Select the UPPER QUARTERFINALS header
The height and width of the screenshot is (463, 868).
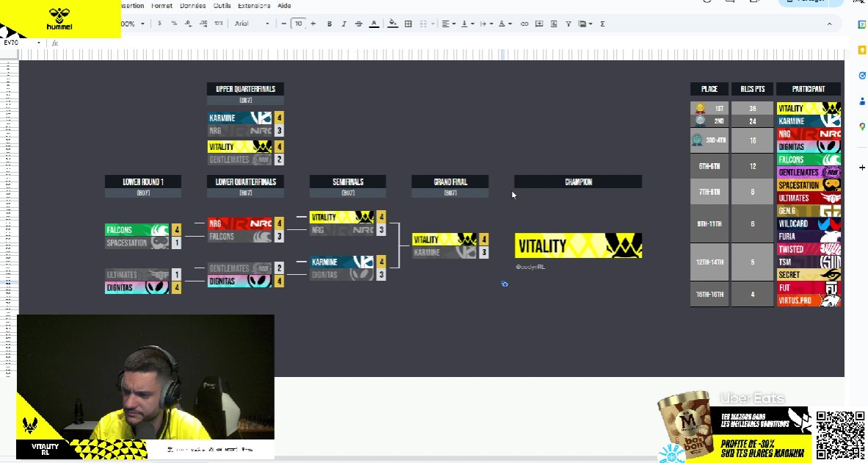245,89
